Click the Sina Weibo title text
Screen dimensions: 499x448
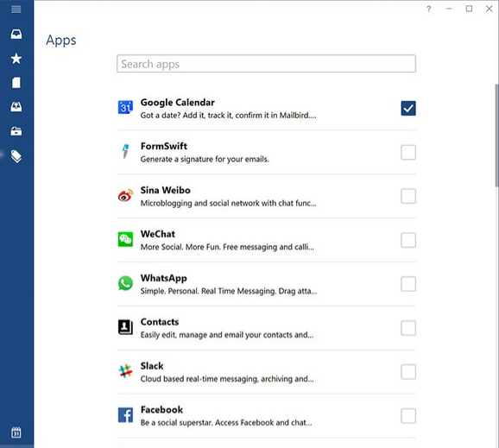point(166,190)
